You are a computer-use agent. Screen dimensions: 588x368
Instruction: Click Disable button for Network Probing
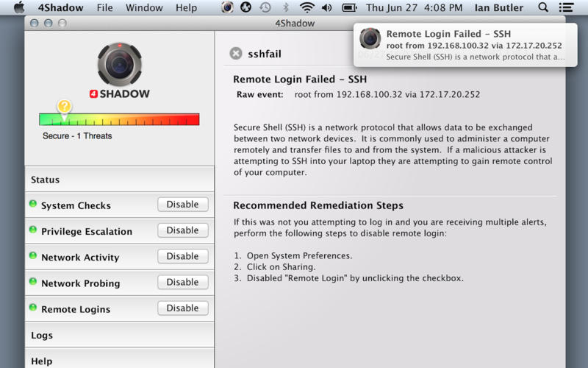[x=182, y=282]
